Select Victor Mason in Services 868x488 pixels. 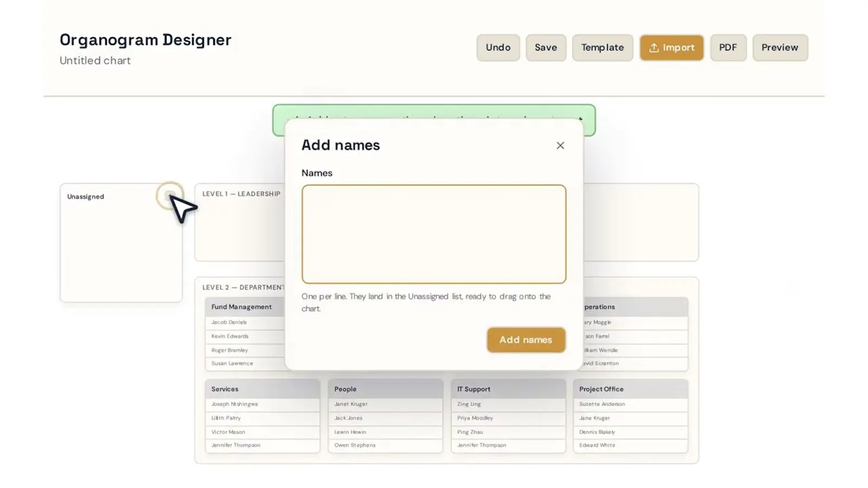(262, 433)
